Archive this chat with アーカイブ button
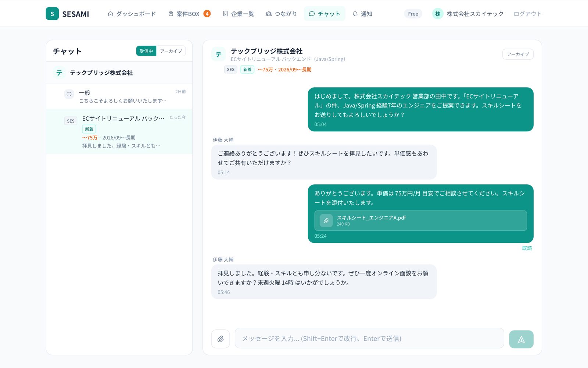The width and height of the screenshot is (588, 368). [x=518, y=54]
